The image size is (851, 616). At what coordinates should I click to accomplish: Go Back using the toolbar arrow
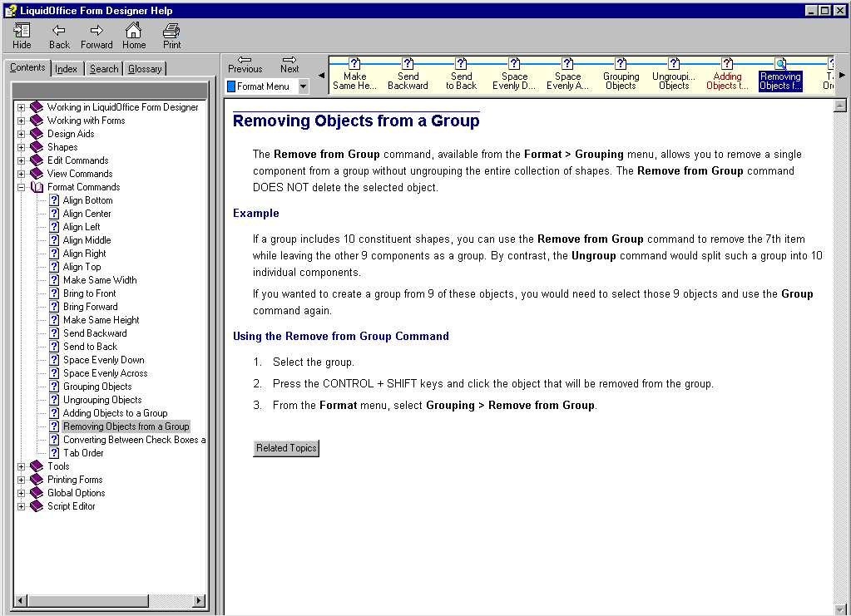tap(59, 37)
